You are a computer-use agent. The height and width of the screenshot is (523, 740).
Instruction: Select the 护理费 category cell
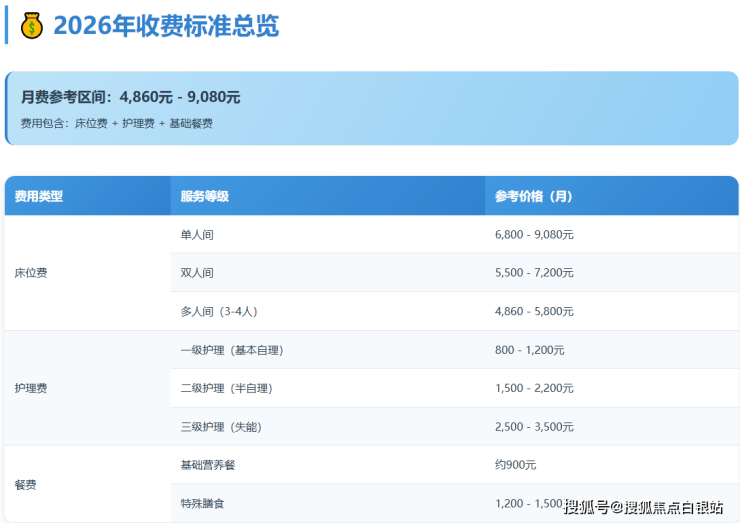click(x=31, y=388)
